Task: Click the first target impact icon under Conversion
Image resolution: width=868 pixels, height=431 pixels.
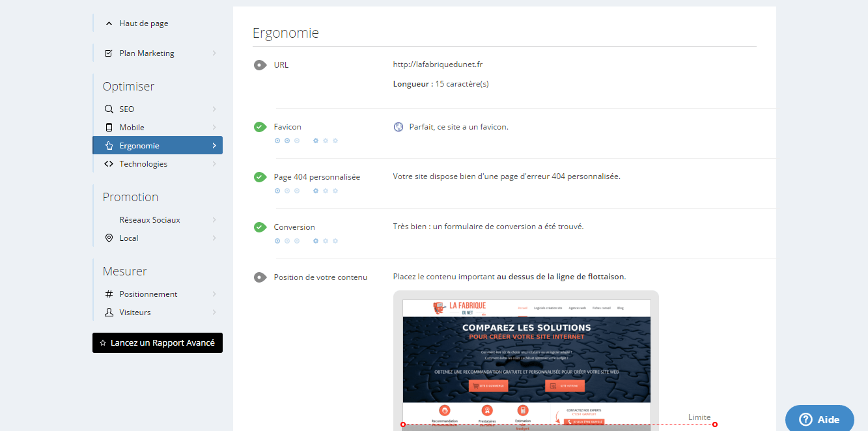Action: (x=277, y=241)
